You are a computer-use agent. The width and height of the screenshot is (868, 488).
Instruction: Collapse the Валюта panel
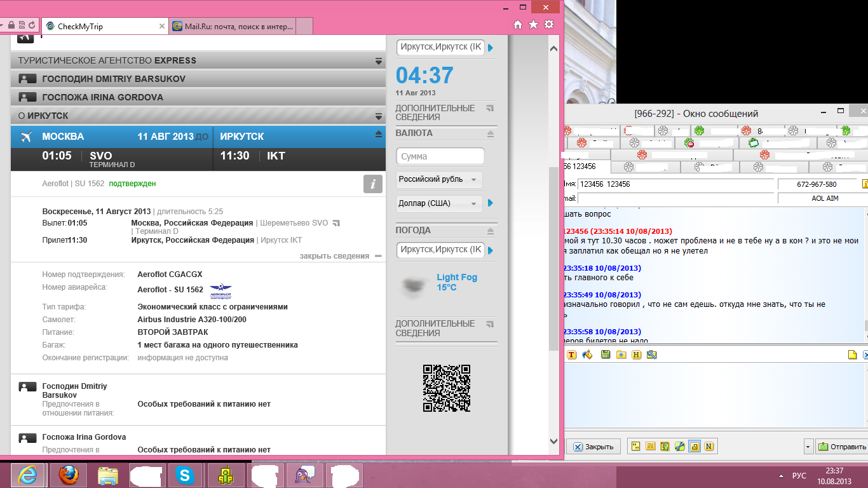[491, 133]
